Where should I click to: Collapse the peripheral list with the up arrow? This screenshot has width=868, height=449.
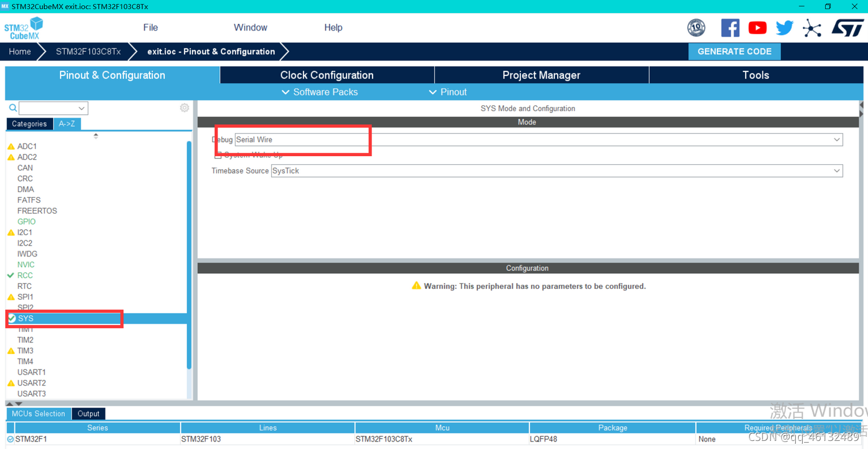[x=96, y=135]
